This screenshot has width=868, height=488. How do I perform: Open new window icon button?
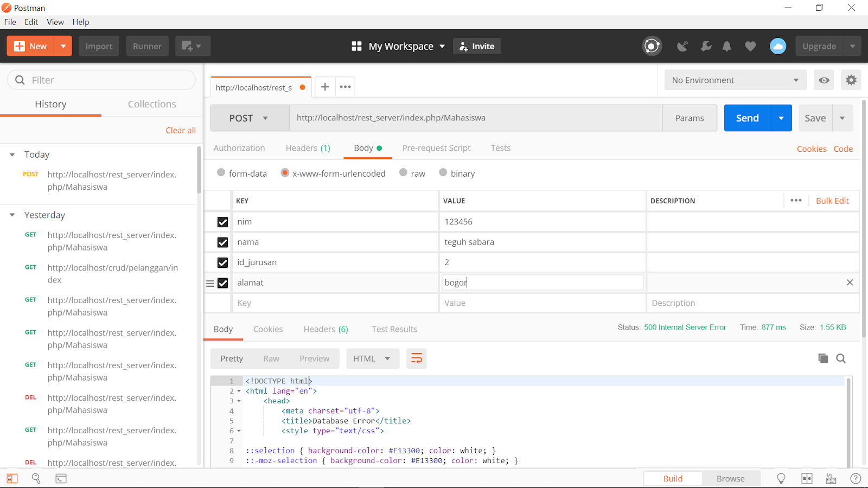(x=193, y=46)
